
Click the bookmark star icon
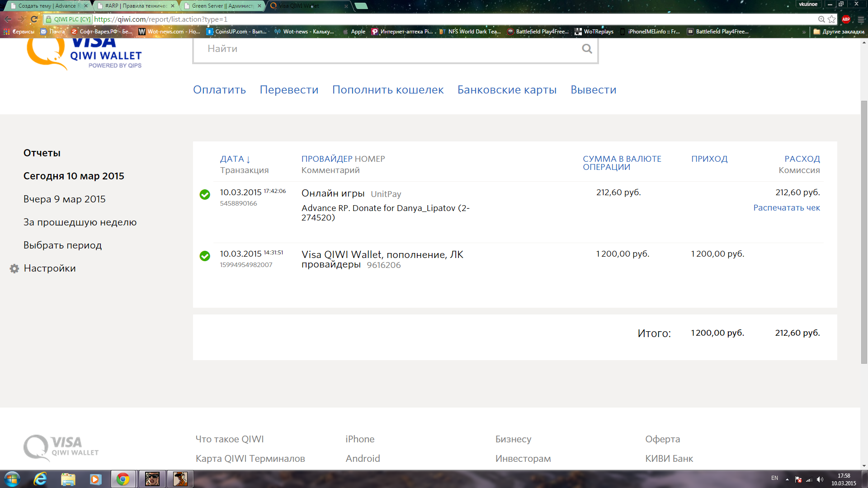coord(832,19)
